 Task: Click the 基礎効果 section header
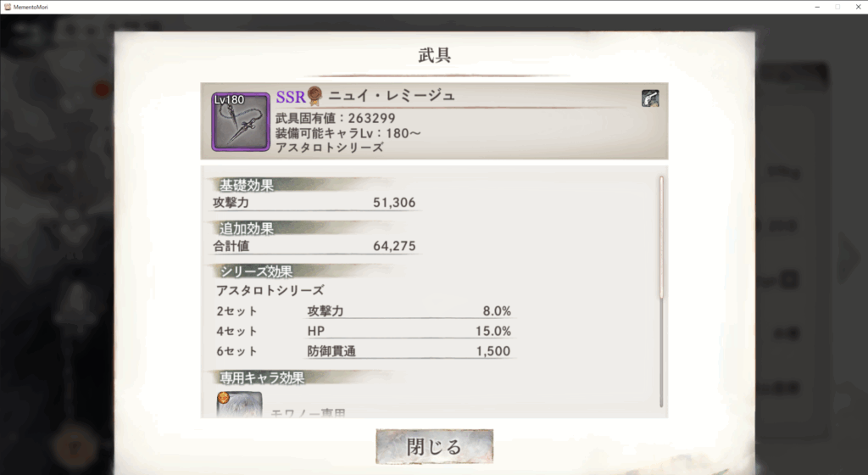click(x=247, y=185)
